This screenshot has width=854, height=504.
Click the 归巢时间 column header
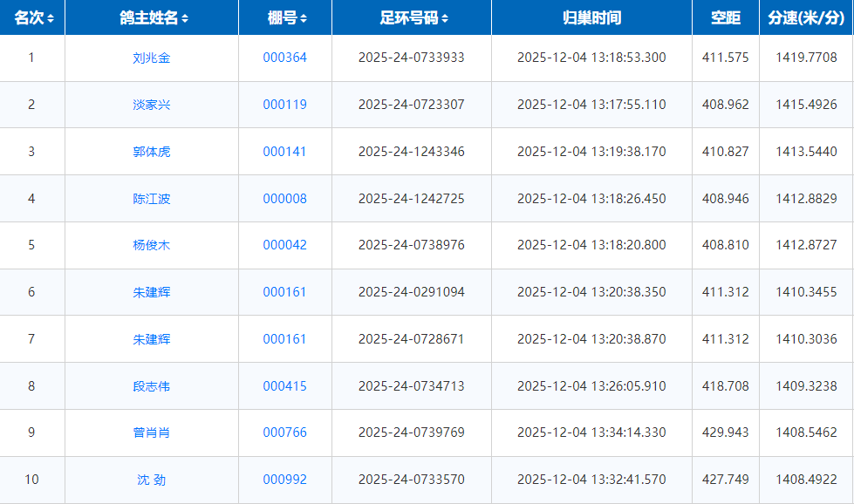(x=591, y=18)
